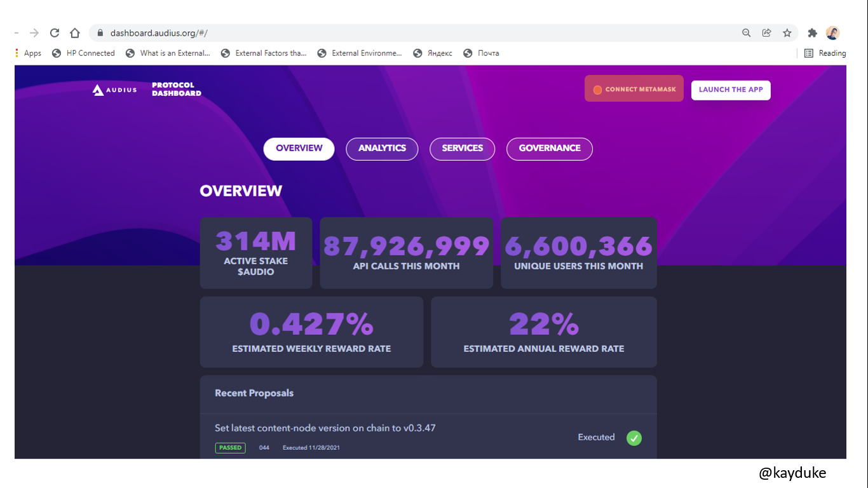
Task: Open the Reading list icon
Action: coord(809,53)
